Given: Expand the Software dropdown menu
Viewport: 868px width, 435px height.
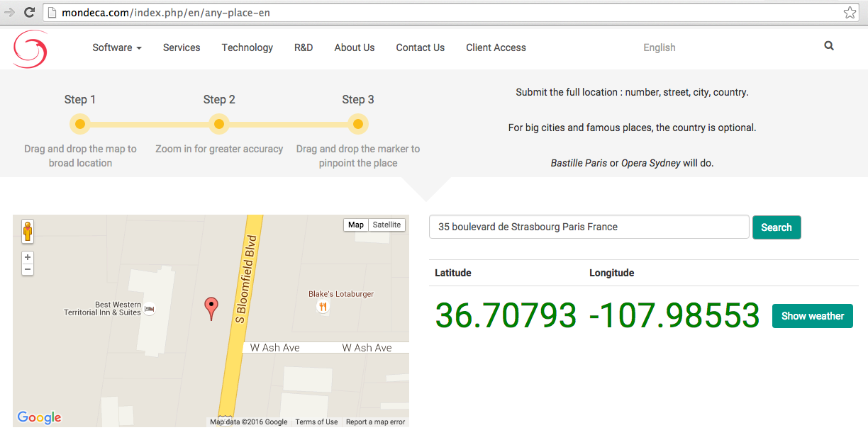Looking at the screenshot, I should [x=117, y=47].
